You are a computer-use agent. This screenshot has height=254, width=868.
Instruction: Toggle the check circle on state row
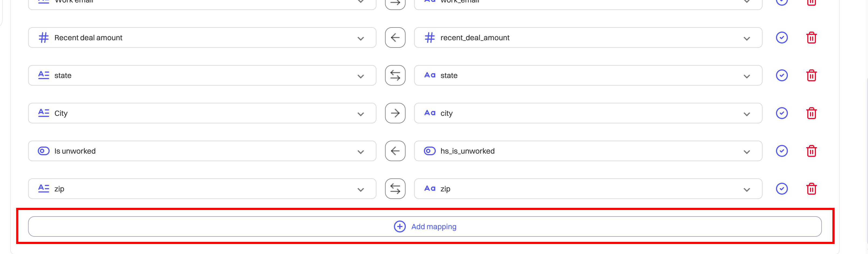coord(782,75)
